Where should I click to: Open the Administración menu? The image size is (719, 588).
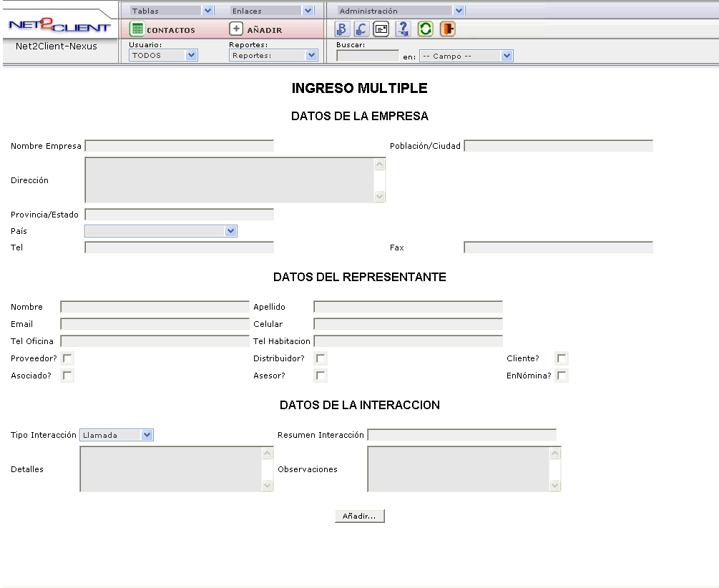click(402, 11)
